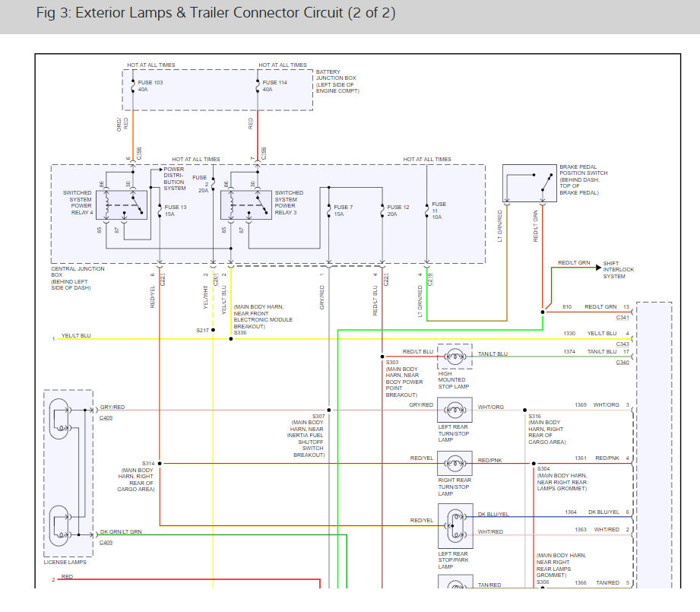Click the 'FUSE 2 20A' label
This screenshot has width=700, height=612.
[x=201, y=184]
